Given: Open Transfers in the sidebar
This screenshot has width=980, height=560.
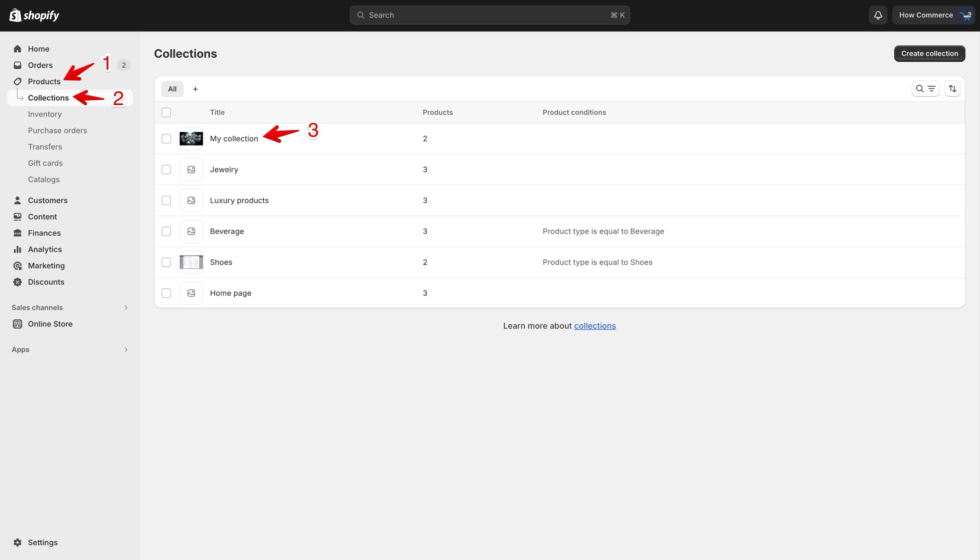Looking at the screenshot, I should (45, 147).
